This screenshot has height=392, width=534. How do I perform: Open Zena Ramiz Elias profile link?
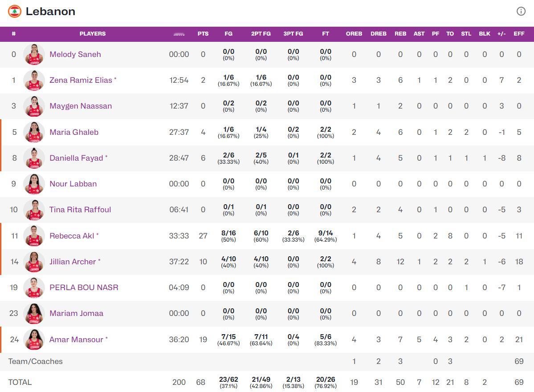click(x=81, y=80)
